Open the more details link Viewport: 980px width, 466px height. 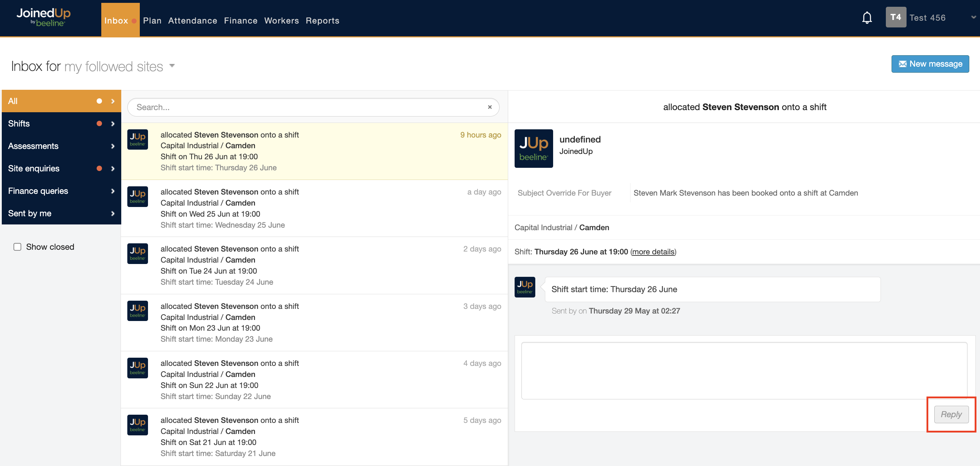point(653,252)
